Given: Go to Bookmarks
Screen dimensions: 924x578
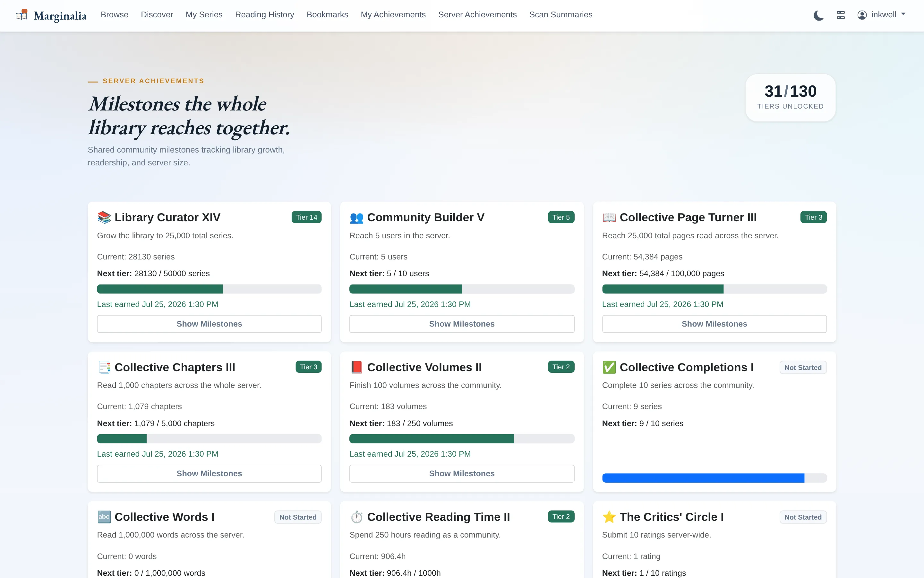Looking at the screenshot, I should point(327,14).
